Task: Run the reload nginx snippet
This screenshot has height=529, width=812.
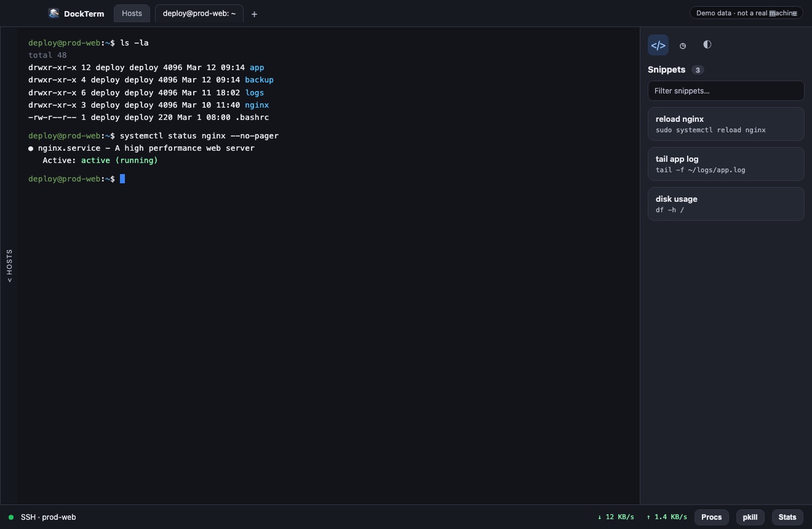Action: [x=726, y=124]
